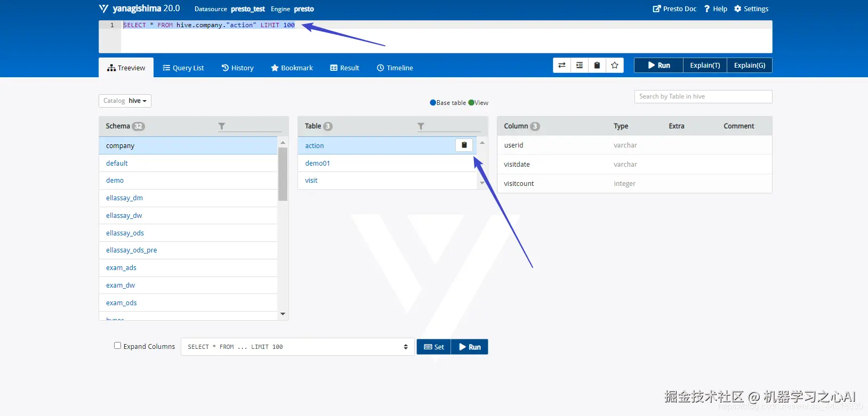868x416 pixels.
Task: Click the yanagishima logo icon
Action: (103, 9)
